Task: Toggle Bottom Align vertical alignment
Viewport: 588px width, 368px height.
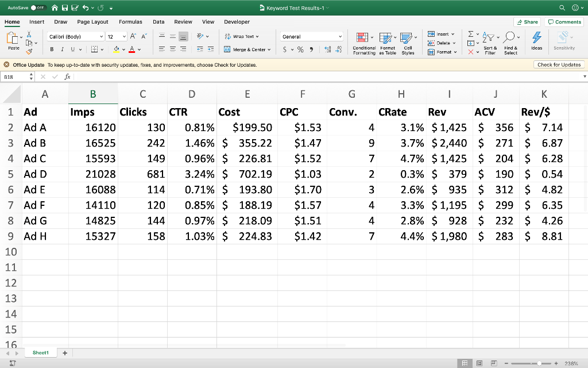Action: (x=183, y=36)
